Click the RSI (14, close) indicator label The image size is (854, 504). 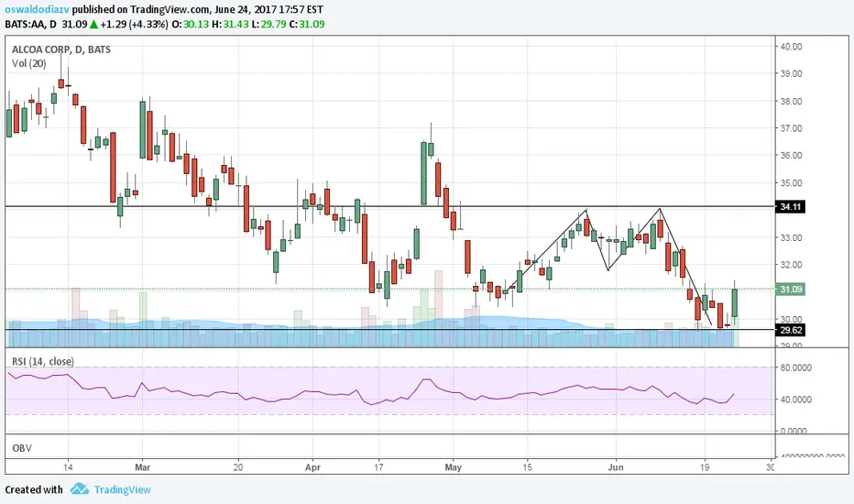click(x=43, y=361)
